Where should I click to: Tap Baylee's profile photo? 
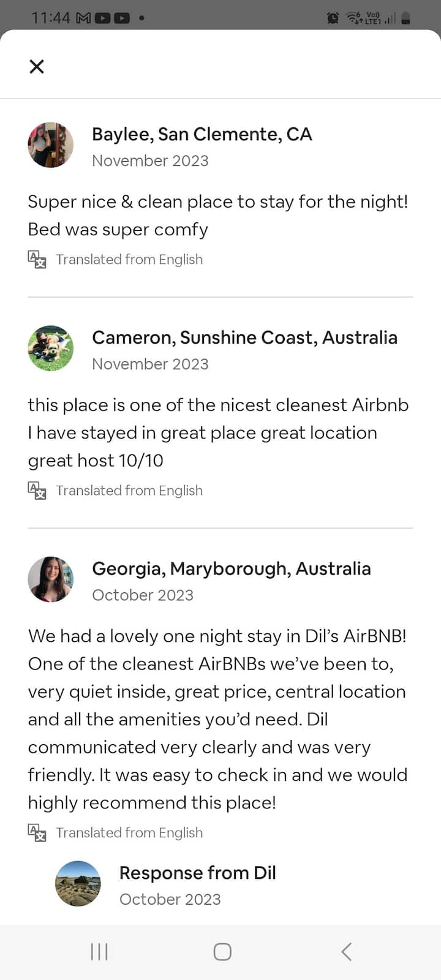(x=51, y=145)
